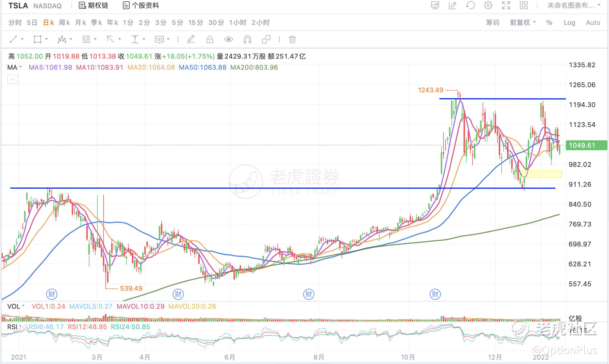This screenshot has height=364, width=609.
Task: Toggle drawings visibility eye icon
Action: 229,39
